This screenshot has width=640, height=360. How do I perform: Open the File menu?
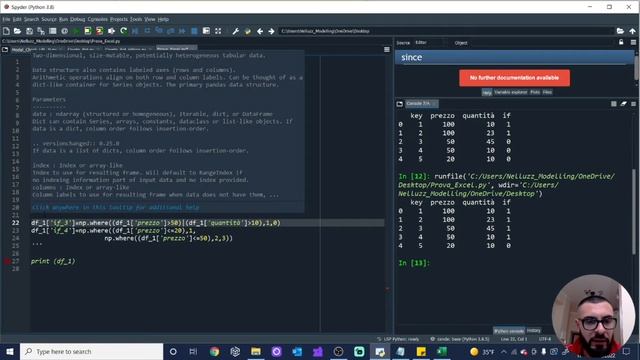point(6,19)
